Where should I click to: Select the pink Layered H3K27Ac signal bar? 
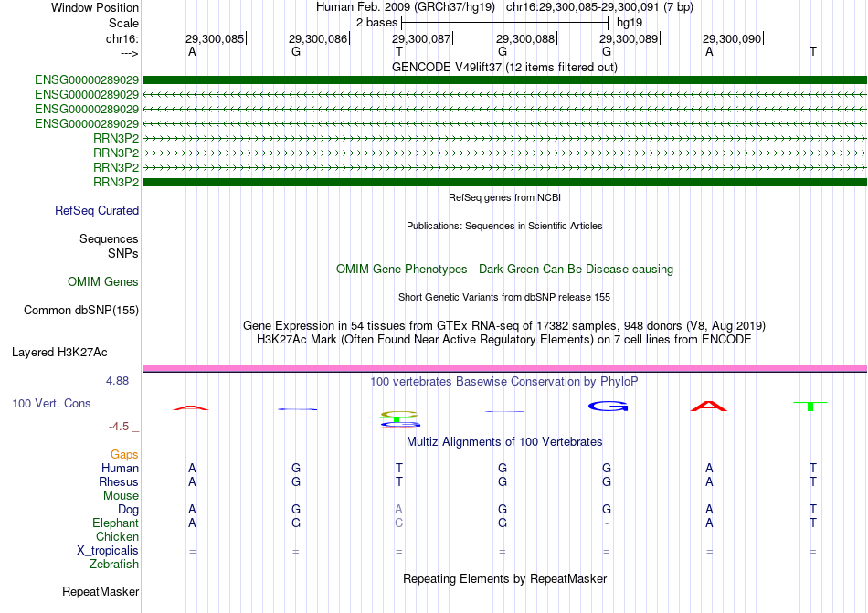tap(504, 368)
